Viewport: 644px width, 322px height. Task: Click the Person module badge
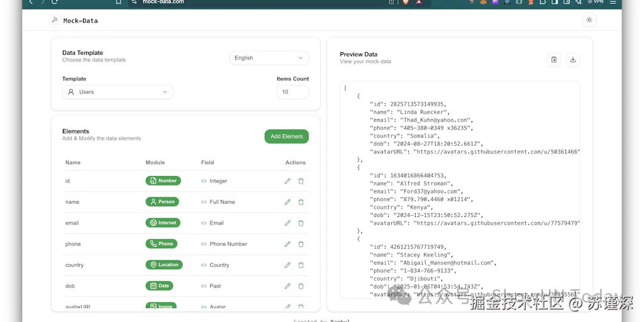pos(162,202)
